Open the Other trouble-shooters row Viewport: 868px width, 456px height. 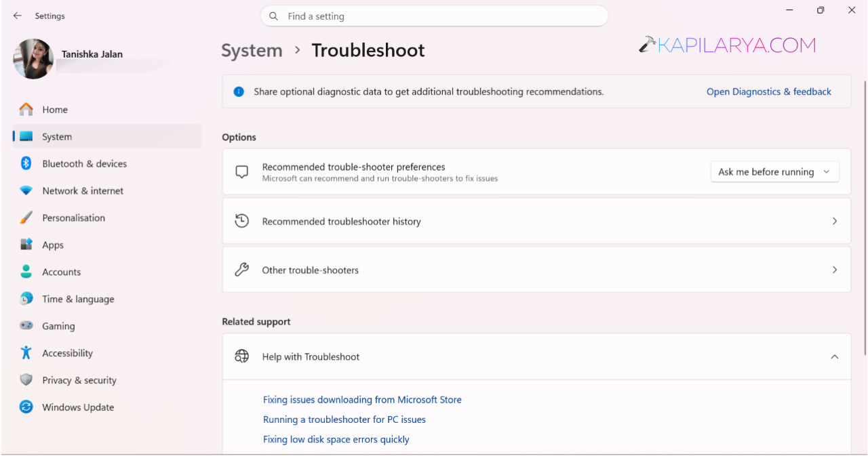536,270
